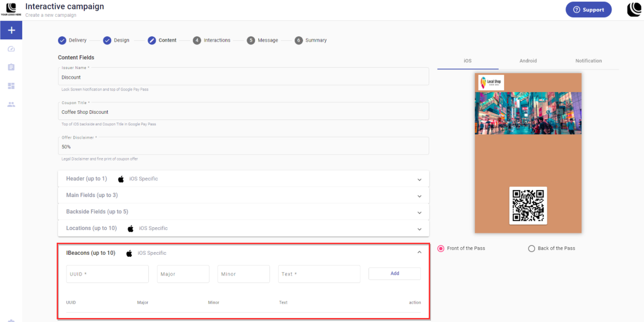Click the plus icon to create a new item

[x=11, y=30]
